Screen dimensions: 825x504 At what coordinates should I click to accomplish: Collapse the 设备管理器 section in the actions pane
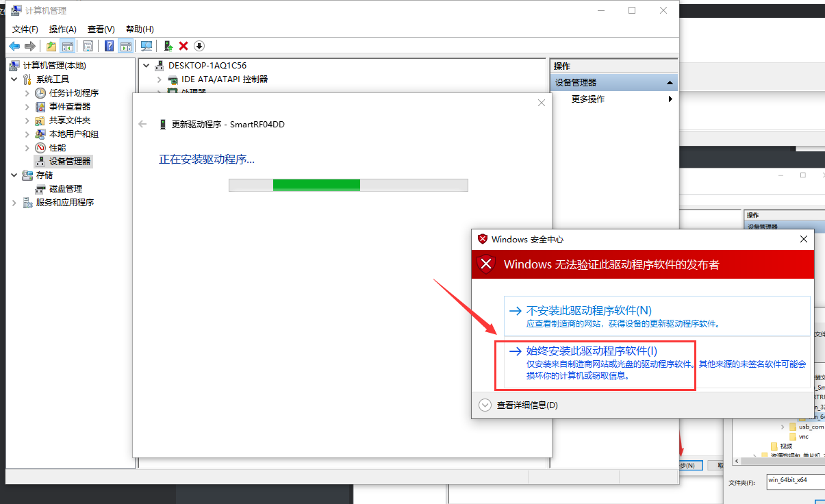coord(670,82)
